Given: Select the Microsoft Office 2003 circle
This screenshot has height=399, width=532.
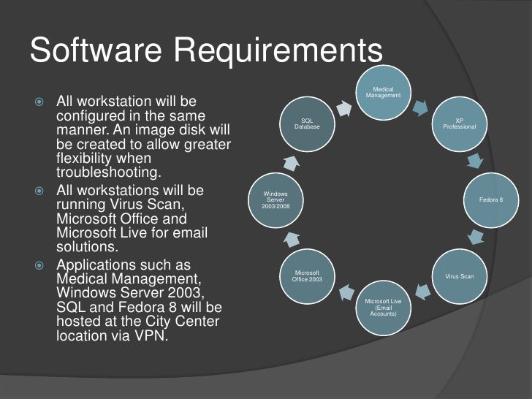Looking at the screenshot, I should 307,276.
